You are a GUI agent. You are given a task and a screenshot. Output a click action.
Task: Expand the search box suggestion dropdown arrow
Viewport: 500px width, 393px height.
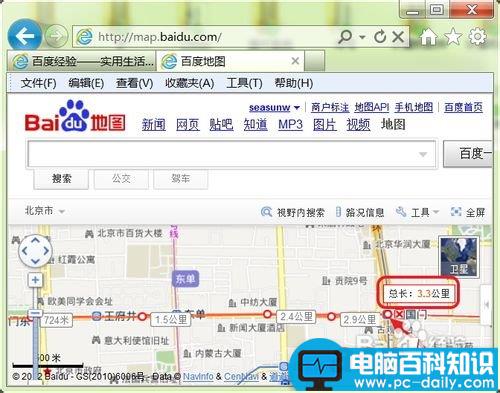(x=423, y=154)
